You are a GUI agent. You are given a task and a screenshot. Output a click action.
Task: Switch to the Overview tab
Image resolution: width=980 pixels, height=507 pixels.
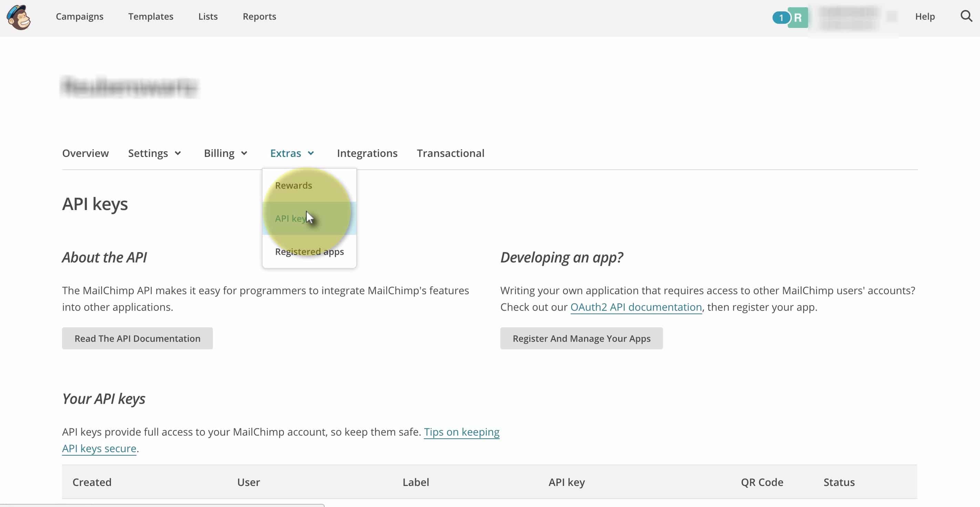(85, 153)
